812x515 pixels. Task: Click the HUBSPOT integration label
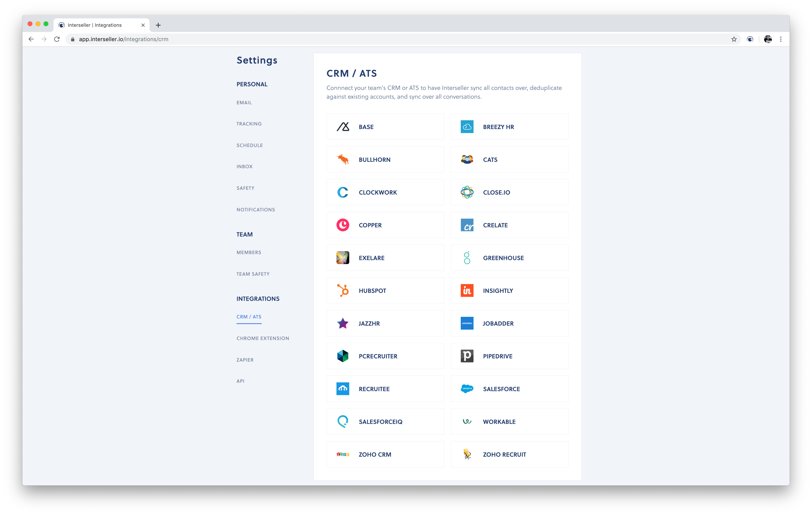pyautogui.click(x=372, y=290)
